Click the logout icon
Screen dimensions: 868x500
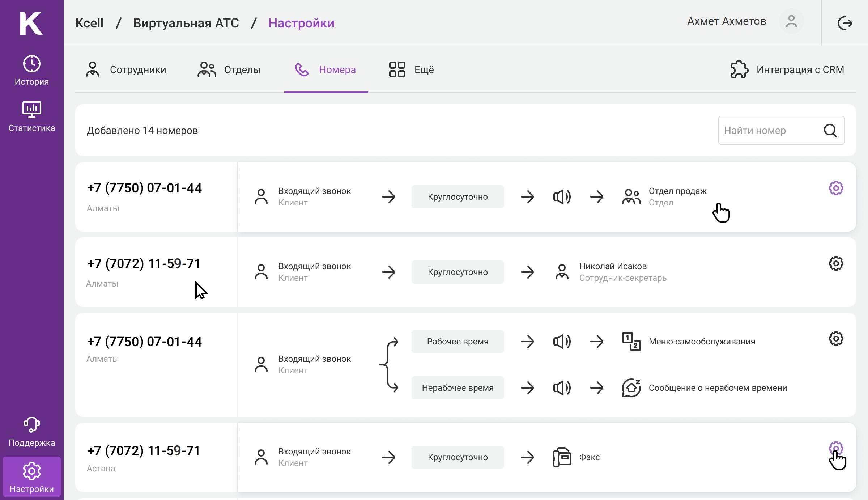pos(845,23)
